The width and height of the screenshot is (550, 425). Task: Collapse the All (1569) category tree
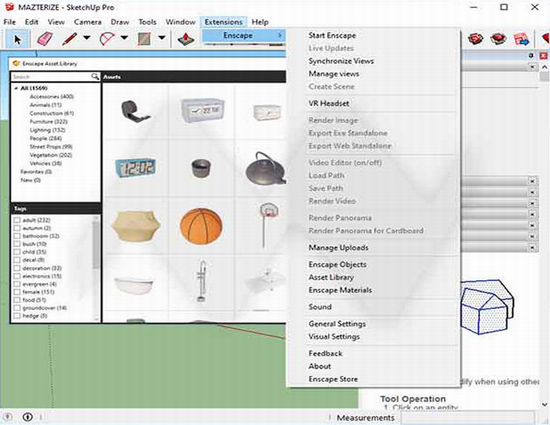coord(16,88)
